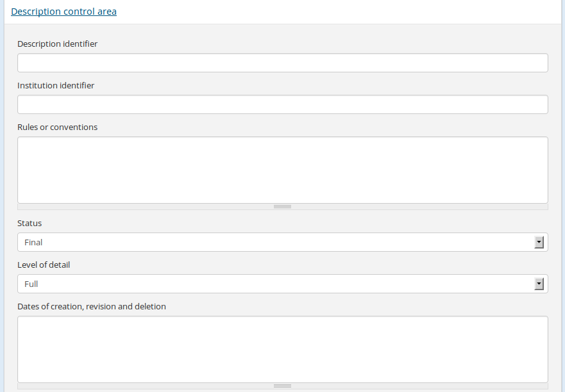Screen dimensions: 565x392
Task: Click the Description identifier label
Action: (x=57, y=44)
